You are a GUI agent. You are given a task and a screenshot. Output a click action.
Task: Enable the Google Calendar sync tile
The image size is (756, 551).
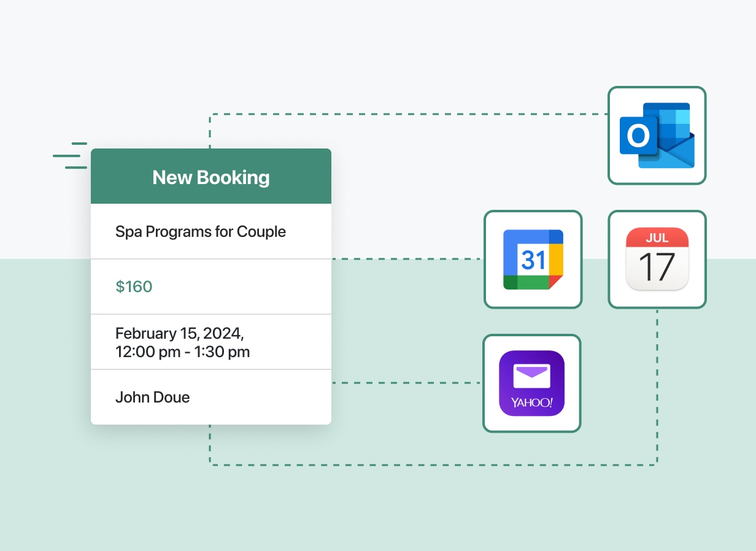[532, 259]
